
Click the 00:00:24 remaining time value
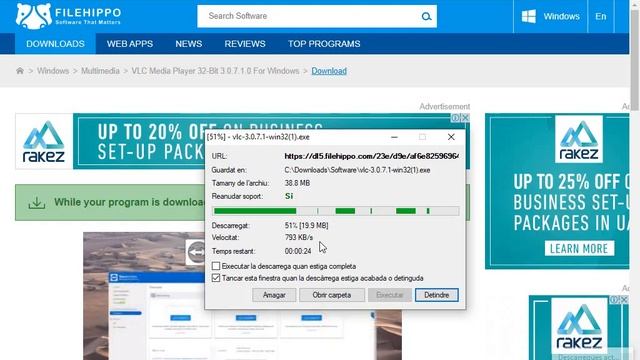(x=298, y=251)
